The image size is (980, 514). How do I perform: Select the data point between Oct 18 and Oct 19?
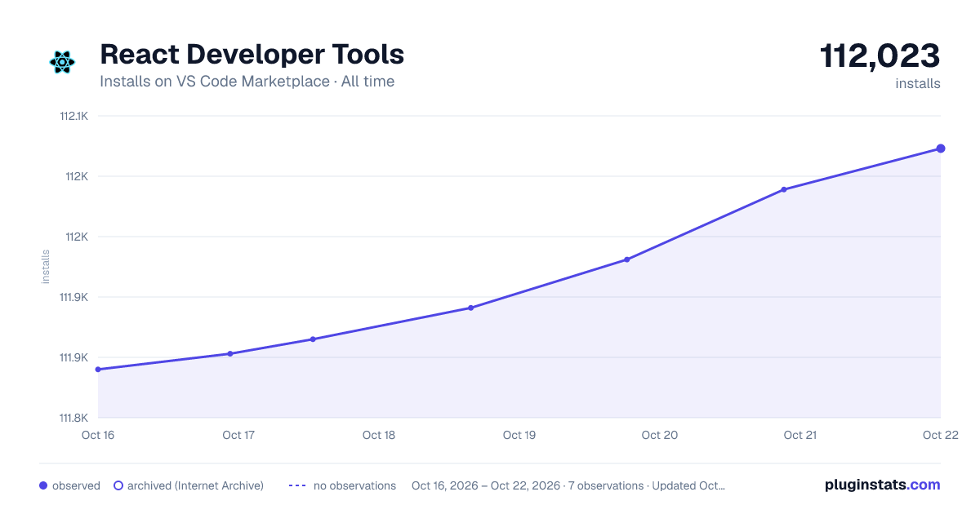coord(470,308)
